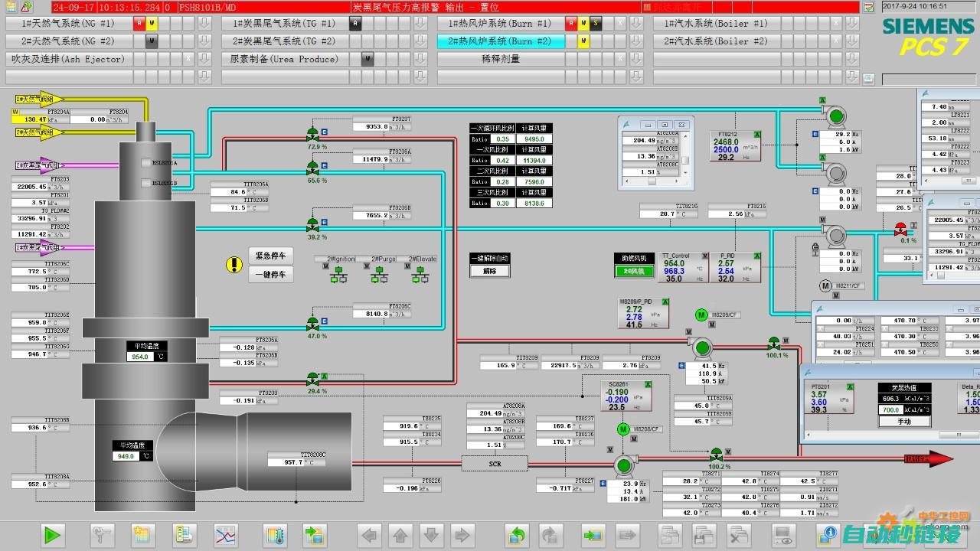Click the A mode badge on FT8212 faceplate
Viewport: 980px width, 551px height.
757,134
